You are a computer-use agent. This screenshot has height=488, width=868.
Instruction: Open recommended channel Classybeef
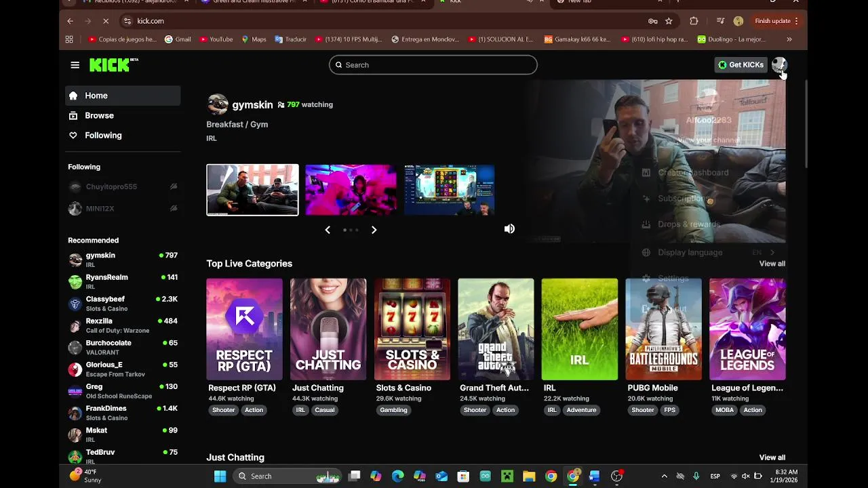(x=123, y=304)
